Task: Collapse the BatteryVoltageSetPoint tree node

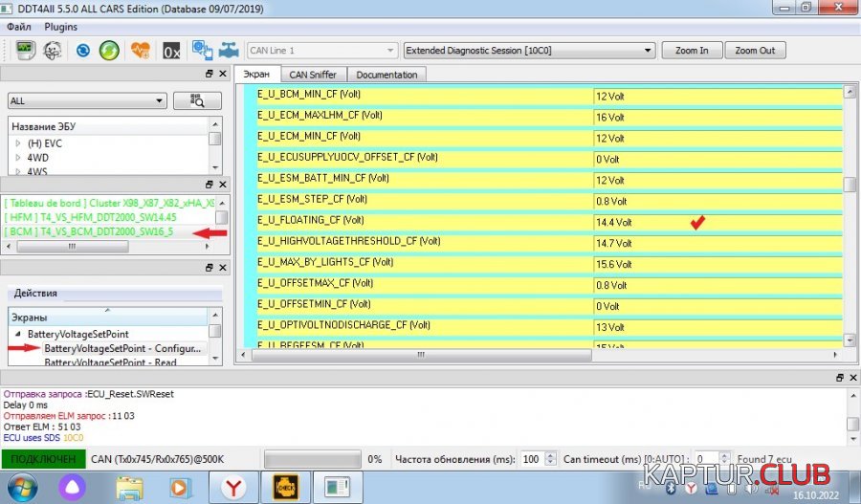Action: [x=18, y=334]
